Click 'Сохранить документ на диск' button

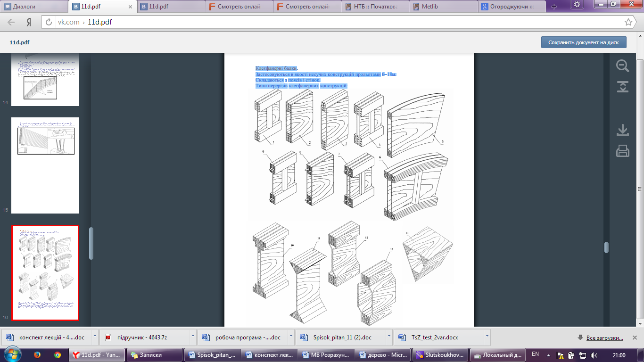point(584,42)
